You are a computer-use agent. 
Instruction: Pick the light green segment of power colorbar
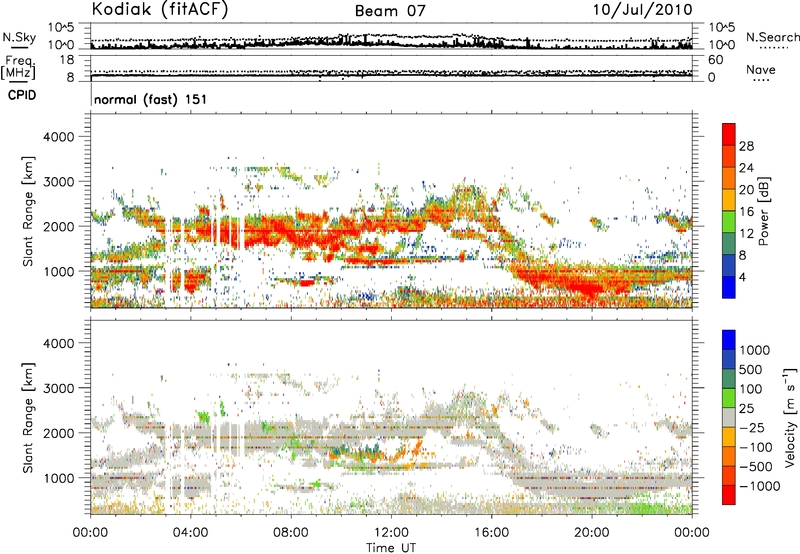(x=729, y=222)
